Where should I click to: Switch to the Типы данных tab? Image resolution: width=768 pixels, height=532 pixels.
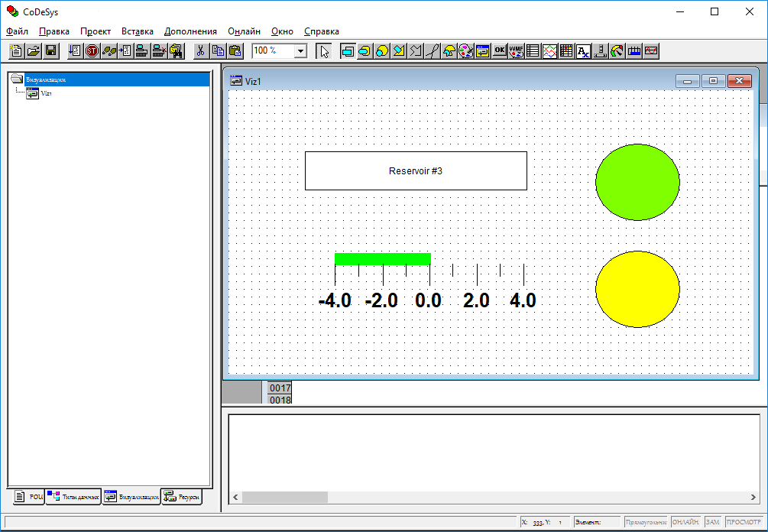[x=74, y=497]
